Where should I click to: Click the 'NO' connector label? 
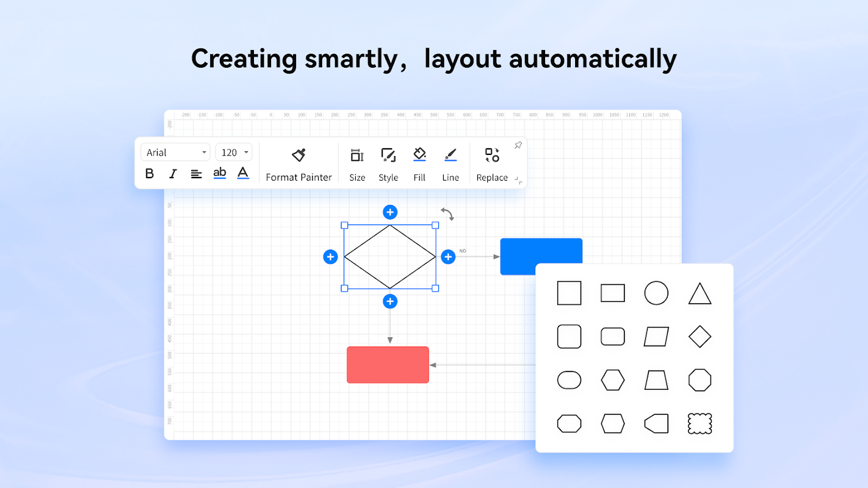coord(463,251)
